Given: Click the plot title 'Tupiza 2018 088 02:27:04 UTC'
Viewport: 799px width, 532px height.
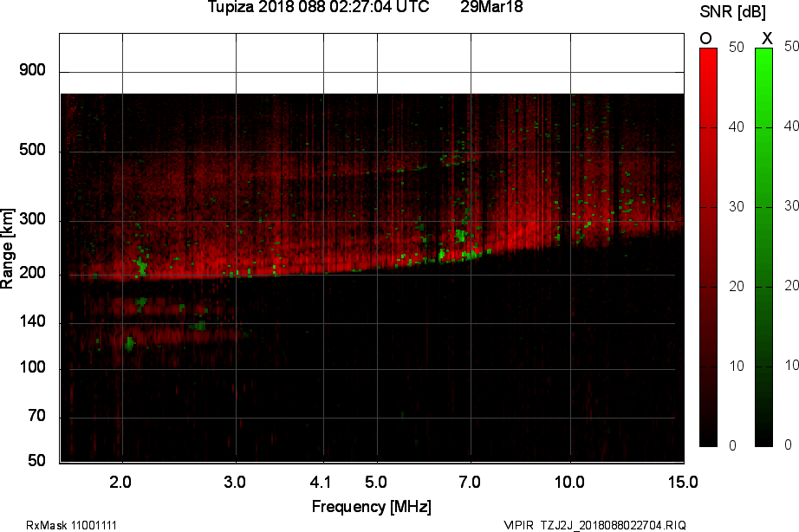Looking at the screenshot, I should click(319, 7).
